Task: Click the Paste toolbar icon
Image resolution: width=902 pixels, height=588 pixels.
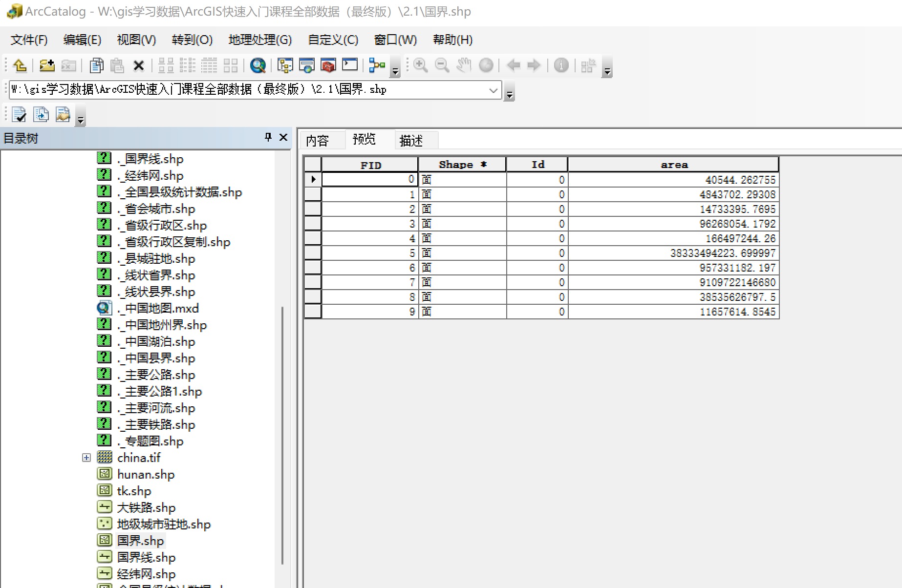Action: pyautogui.click(x=117, y=65)
